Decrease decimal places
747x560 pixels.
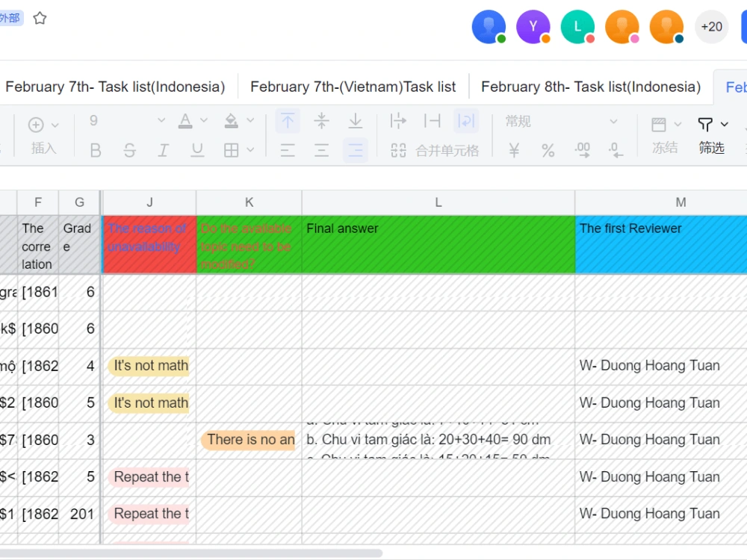click(616, 151)
